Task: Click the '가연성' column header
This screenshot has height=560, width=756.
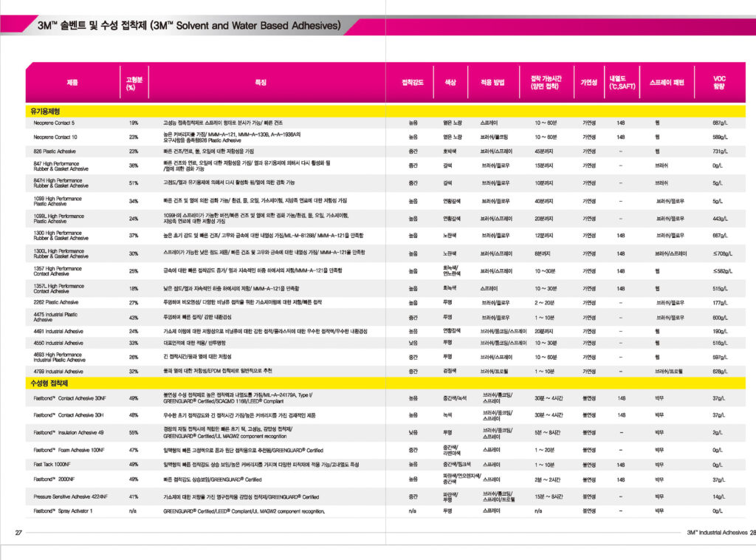Action: [x=588, y=83]
